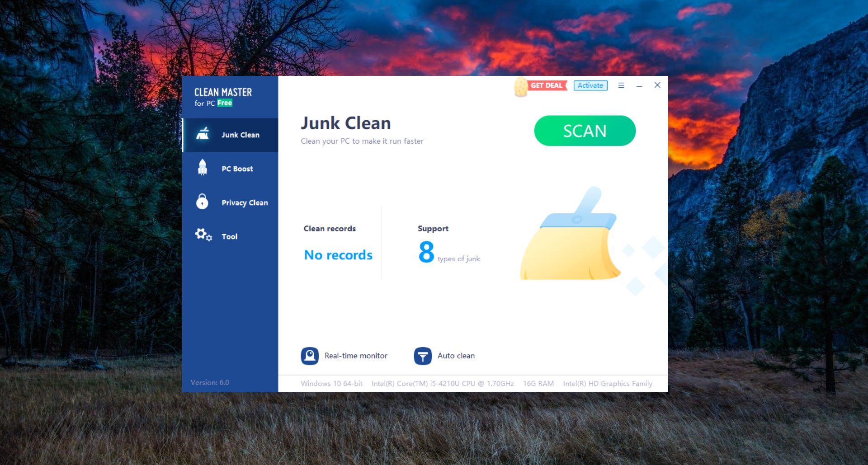The width and height of the screenshot is (868, 465).
Task: Click the Real-time monitor shield icon
Action: 309,356
